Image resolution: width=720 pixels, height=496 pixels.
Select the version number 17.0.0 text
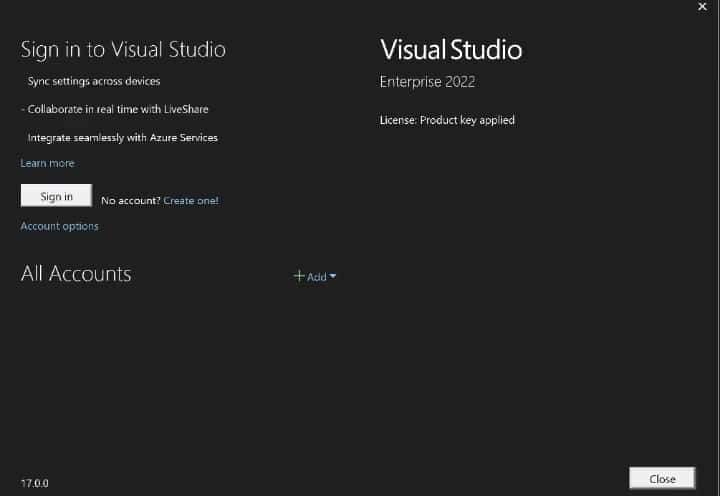coord(34,483)
